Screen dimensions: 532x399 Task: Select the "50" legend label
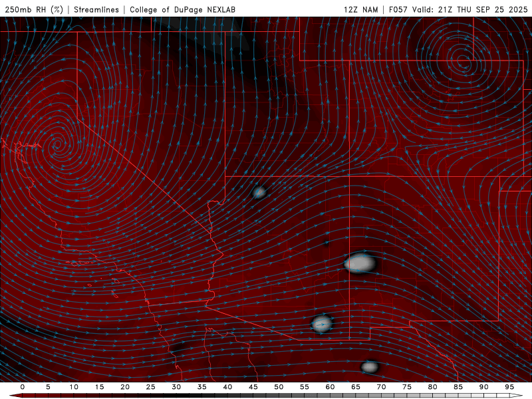pyautogui.click(x=279, y=387)
